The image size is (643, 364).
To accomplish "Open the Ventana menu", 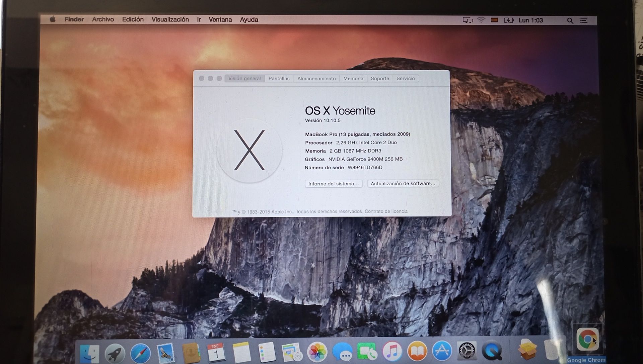I will click(220, 19).
